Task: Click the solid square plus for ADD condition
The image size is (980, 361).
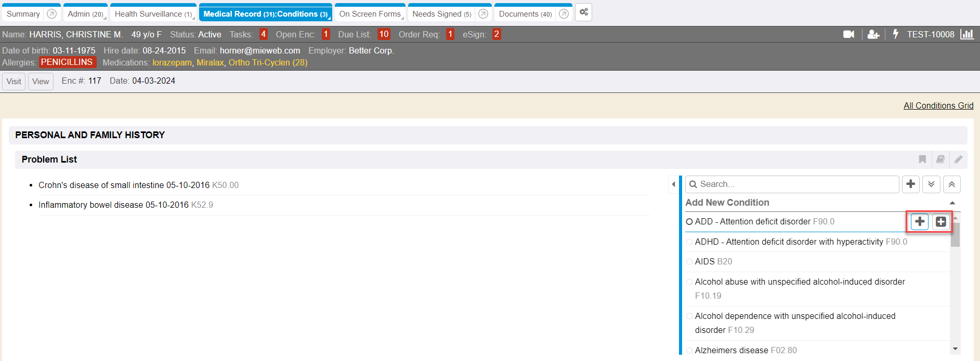Action: 940,222
